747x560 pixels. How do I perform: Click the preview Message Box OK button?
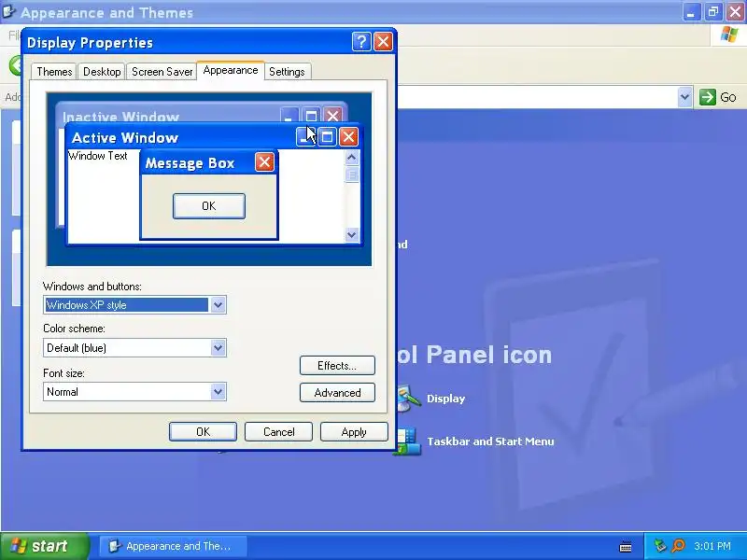click(x=208, y=206)
